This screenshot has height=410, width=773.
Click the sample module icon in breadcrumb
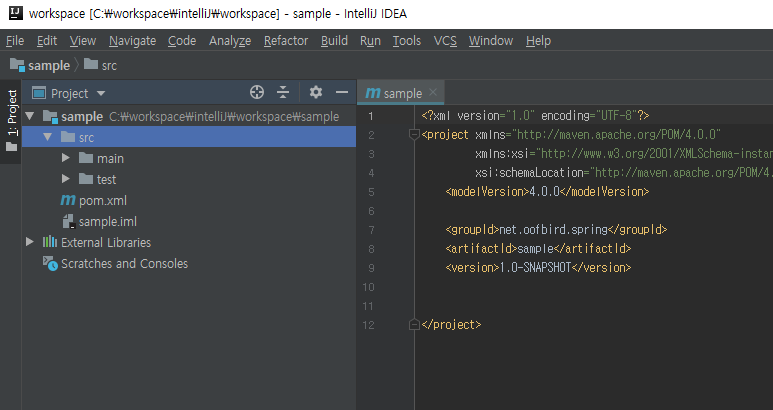point(17,65)
